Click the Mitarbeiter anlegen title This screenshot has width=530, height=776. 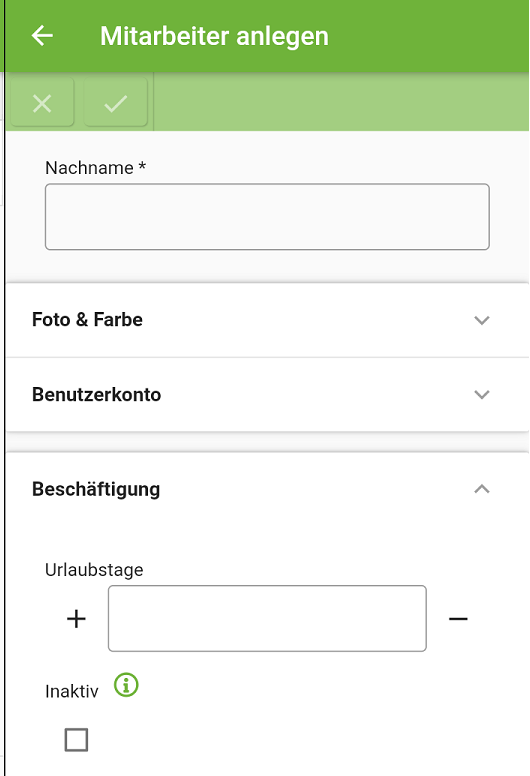point(214,36)
